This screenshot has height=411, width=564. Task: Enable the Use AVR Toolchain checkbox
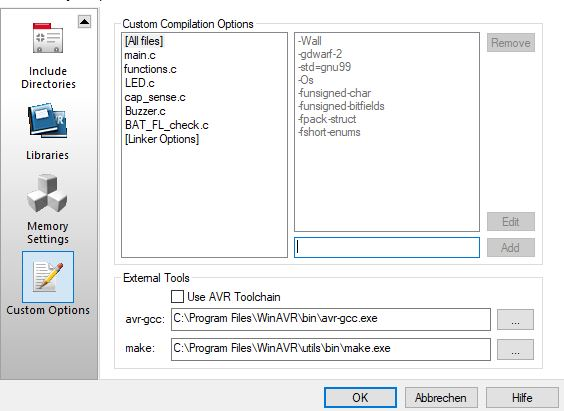pyautogui.click(x=177, y=297)
